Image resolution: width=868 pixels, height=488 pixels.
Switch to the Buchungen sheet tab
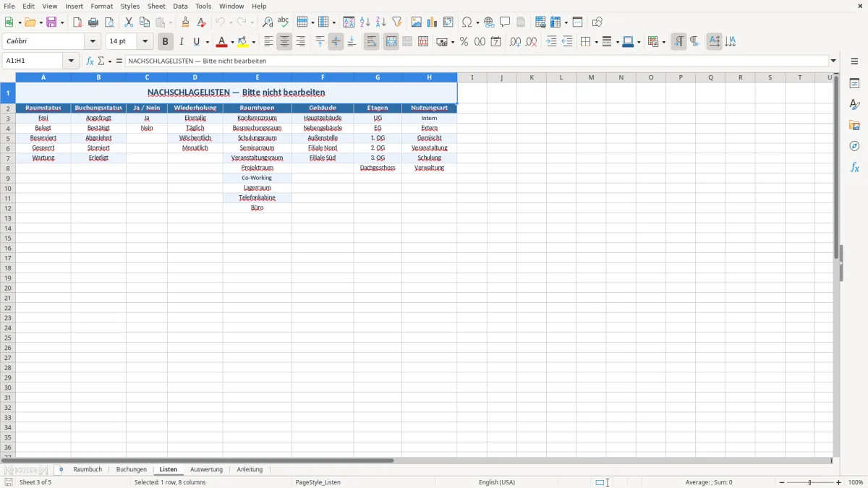(x=132, y=469)
